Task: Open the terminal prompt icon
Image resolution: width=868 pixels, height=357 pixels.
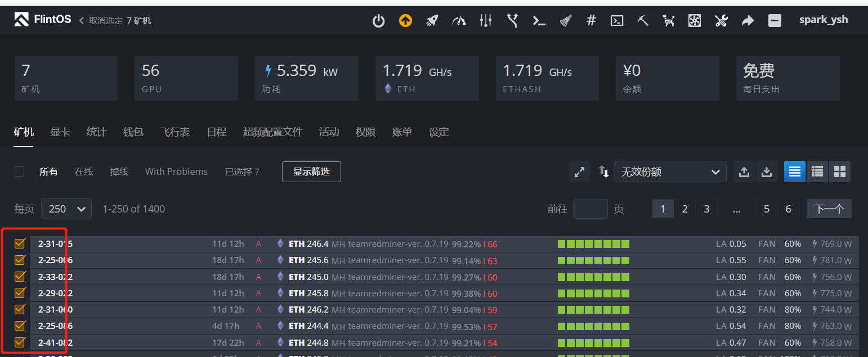Action: [x=539, y=20]
